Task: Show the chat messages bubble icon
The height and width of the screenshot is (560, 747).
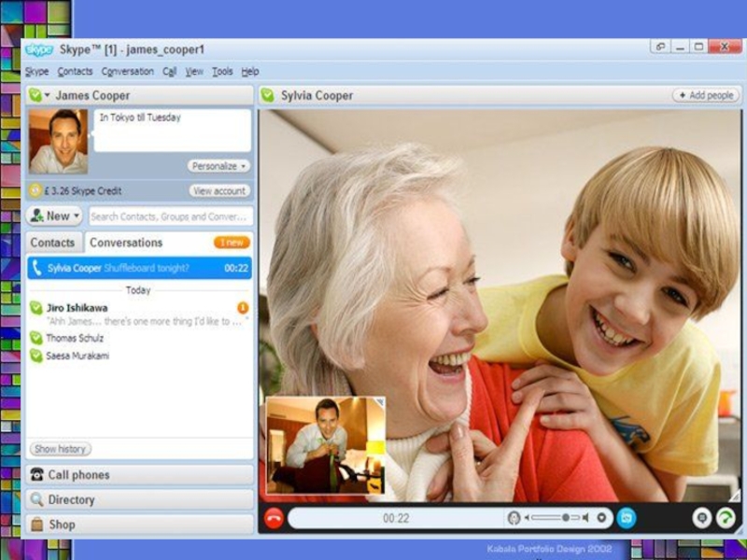Action: (702, 518)
